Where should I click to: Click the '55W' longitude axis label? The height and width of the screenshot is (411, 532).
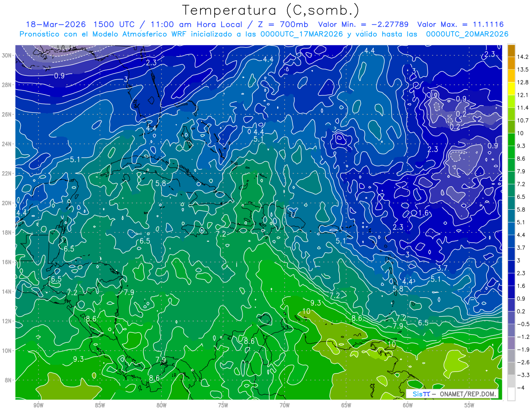[469, 405]
